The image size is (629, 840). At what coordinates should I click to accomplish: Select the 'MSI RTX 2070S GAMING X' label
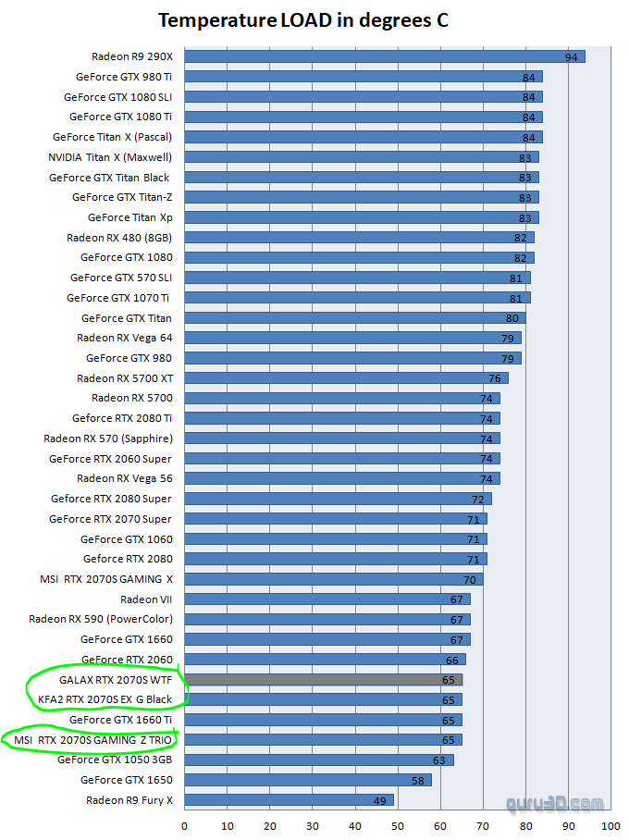click(106, 579)
